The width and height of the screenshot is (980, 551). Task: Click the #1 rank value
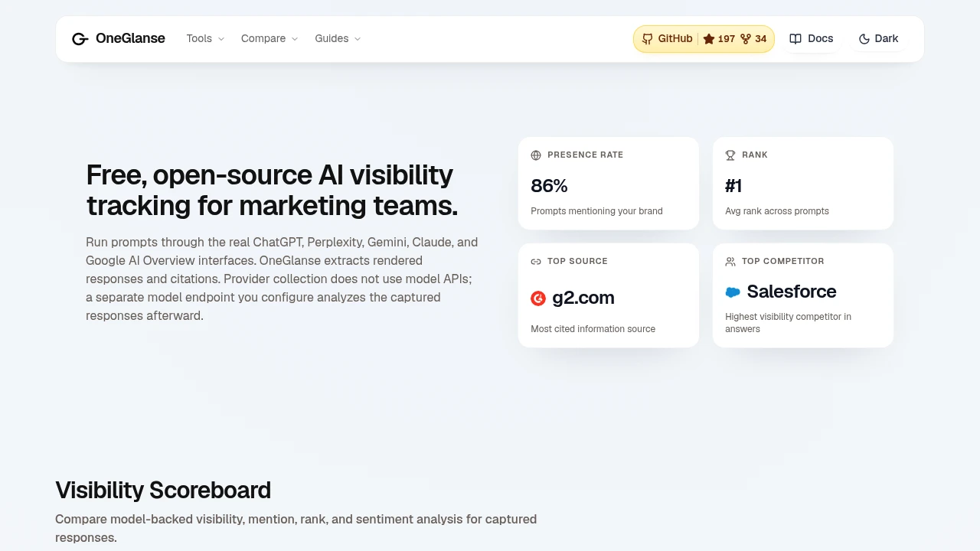tap(733, 186)
